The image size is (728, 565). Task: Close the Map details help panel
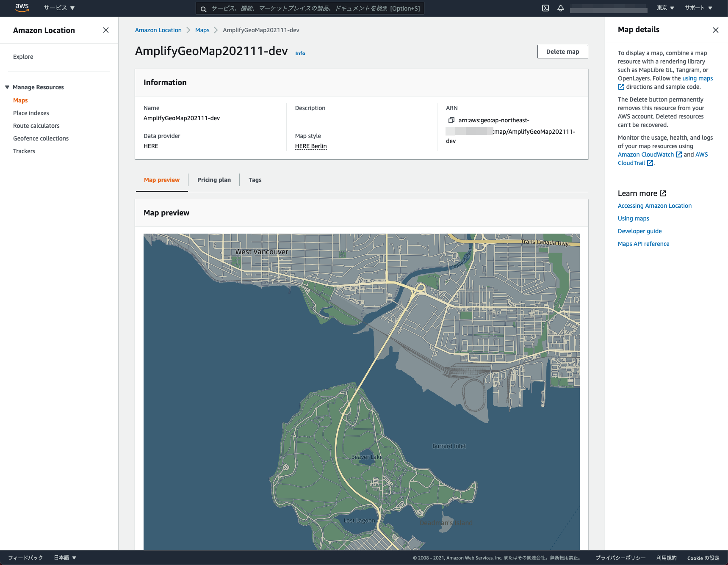coord(716,30)
